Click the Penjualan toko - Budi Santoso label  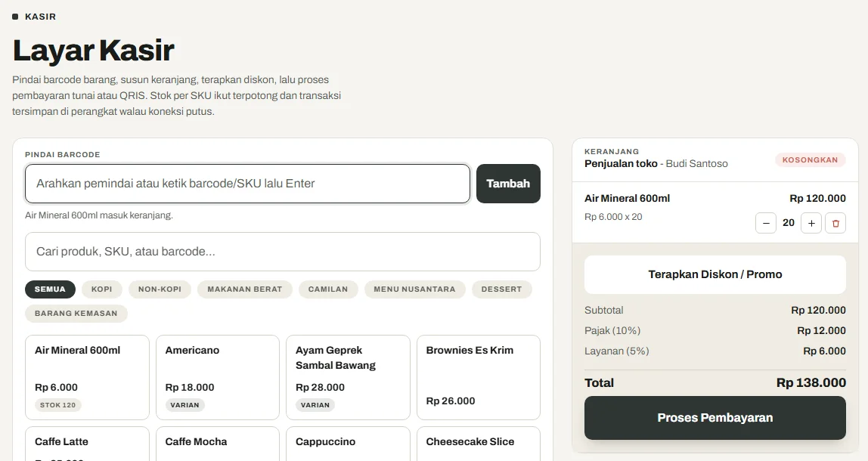[656, 164]
